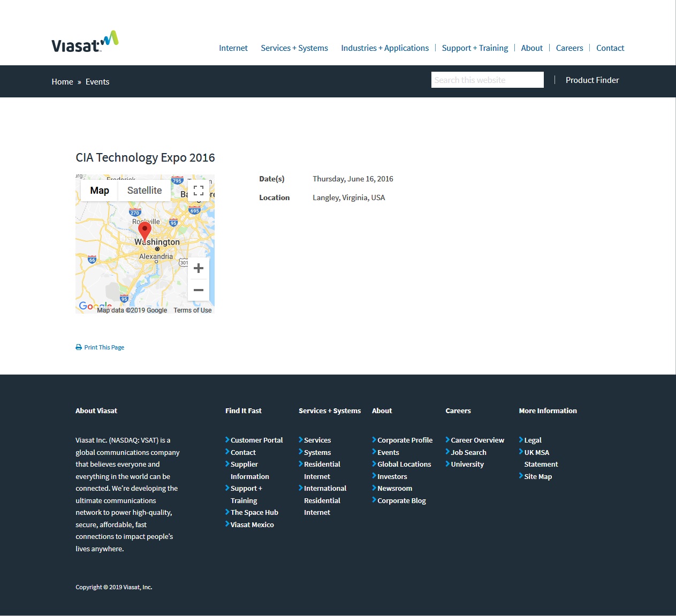Open Residential Internet footer link
This screenshot has width=676, height=616.
tap(322, 470)
